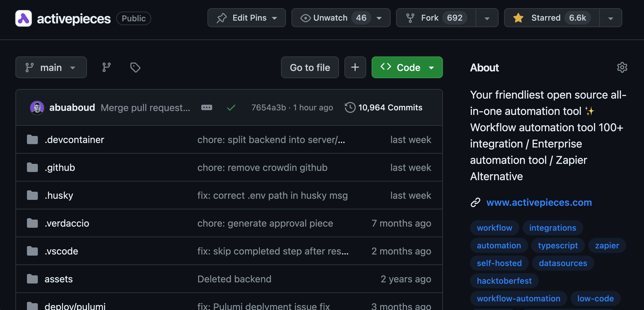Screen dimensions: 644x310
Task: Click the 692 fork count
Action: click(x=454, y=18)
